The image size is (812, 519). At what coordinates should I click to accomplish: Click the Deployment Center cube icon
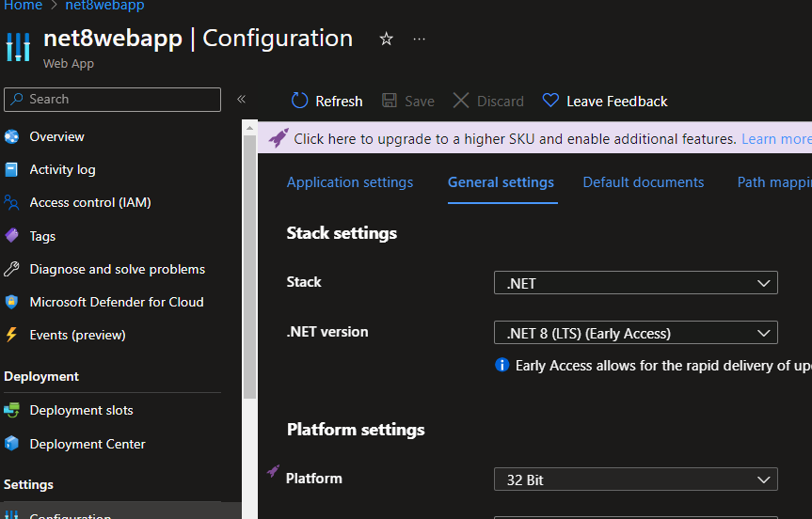click(11, 444)
